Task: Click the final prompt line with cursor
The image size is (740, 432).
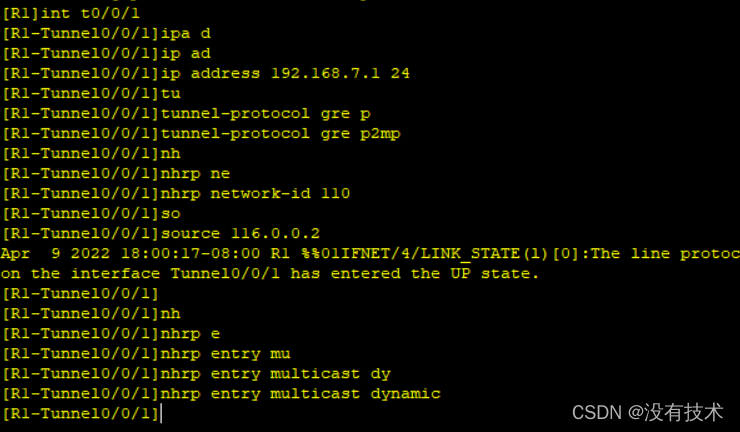Action: click(x=82, y=414)
